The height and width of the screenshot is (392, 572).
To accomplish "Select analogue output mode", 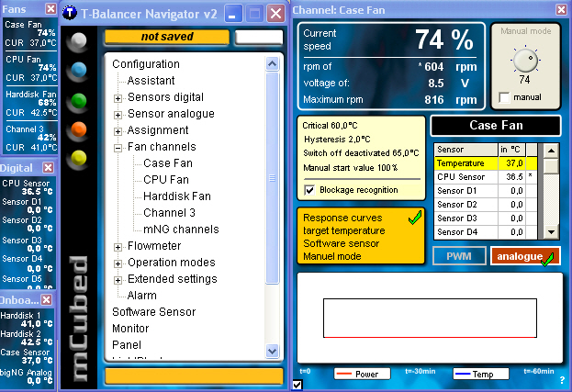I will tap(525, 256).
